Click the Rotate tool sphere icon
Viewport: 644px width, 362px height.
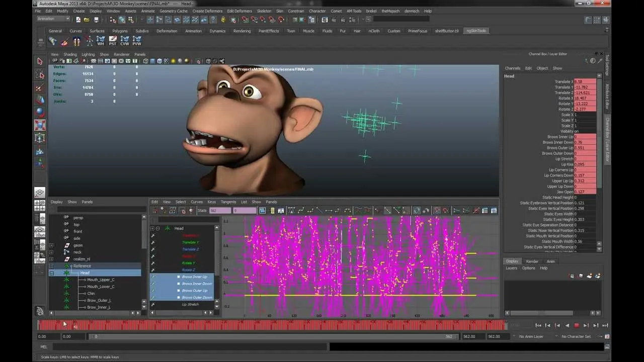(40, 113)
